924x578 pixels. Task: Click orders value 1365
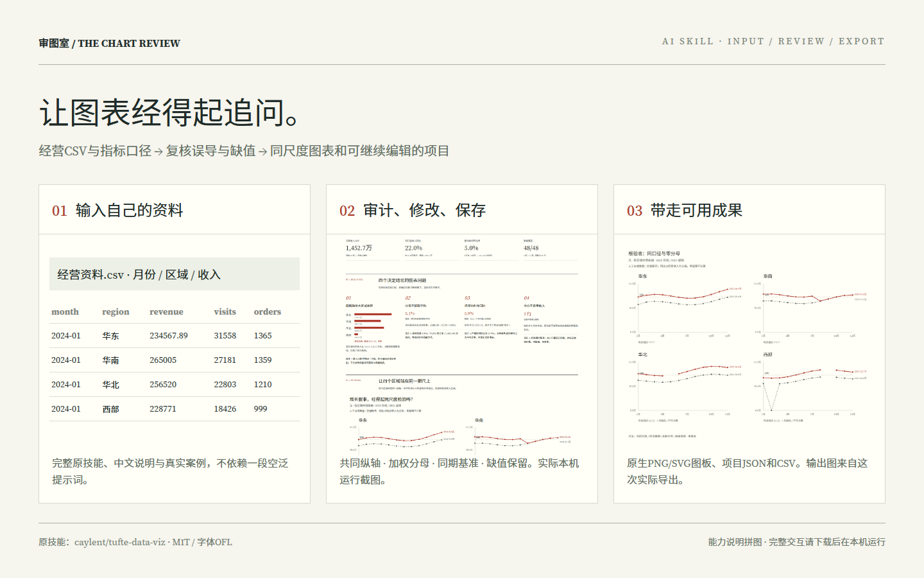point(262,336)
